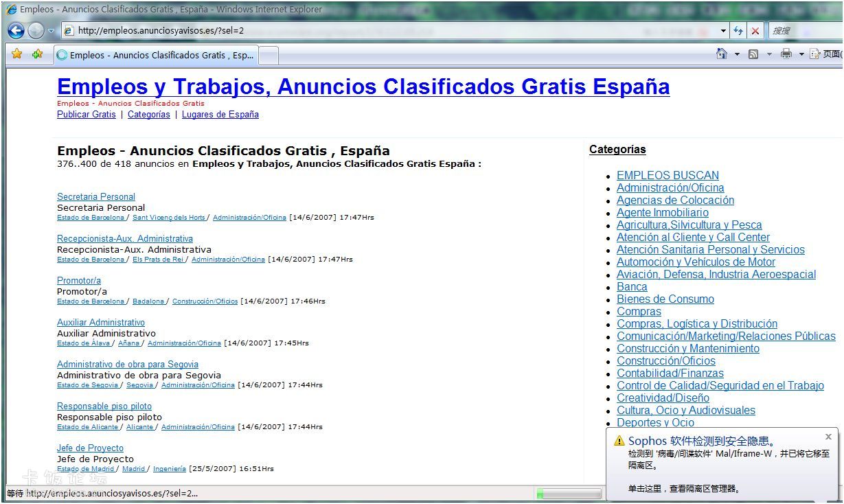Image resolution: width=844 pixels, height=504 pixels.
Task: Click the Home page icon
Action: (722, 54)
